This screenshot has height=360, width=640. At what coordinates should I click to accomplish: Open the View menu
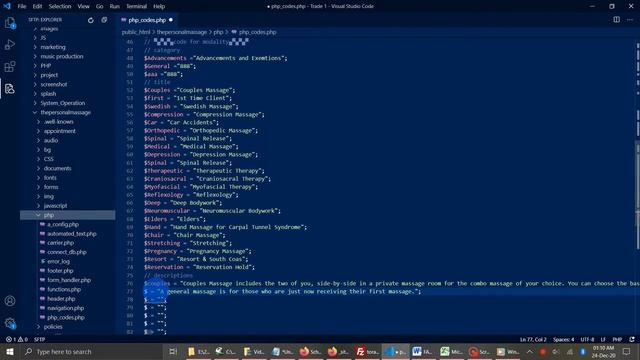[x=84, y=6]
